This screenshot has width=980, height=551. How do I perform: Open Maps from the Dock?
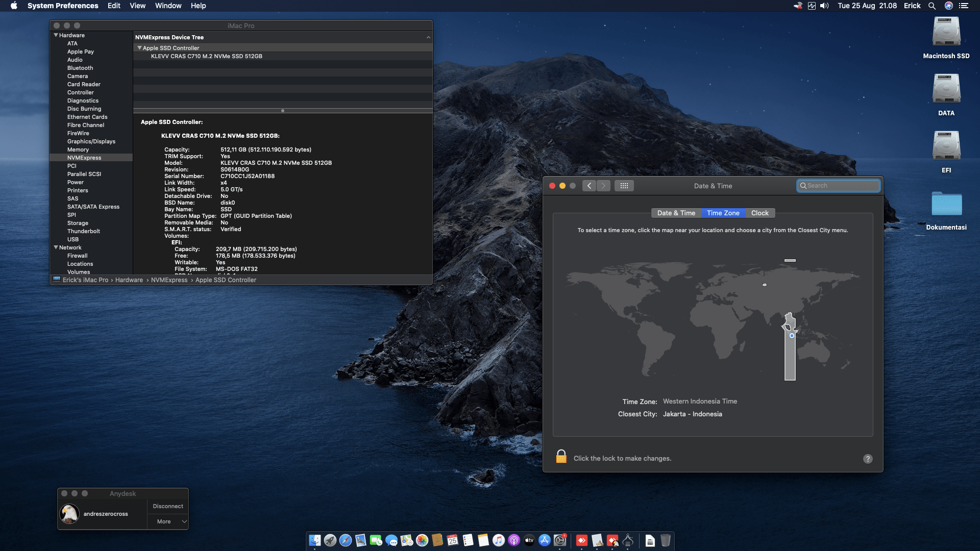407,540
